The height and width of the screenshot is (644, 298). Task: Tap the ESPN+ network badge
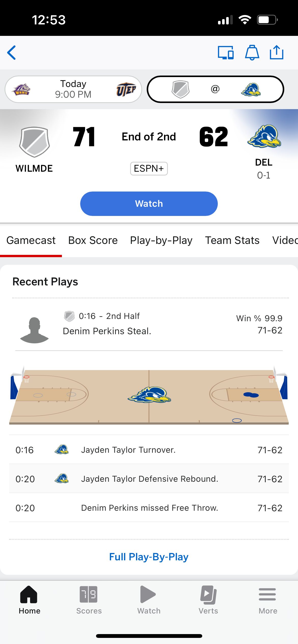pos(149,169)
